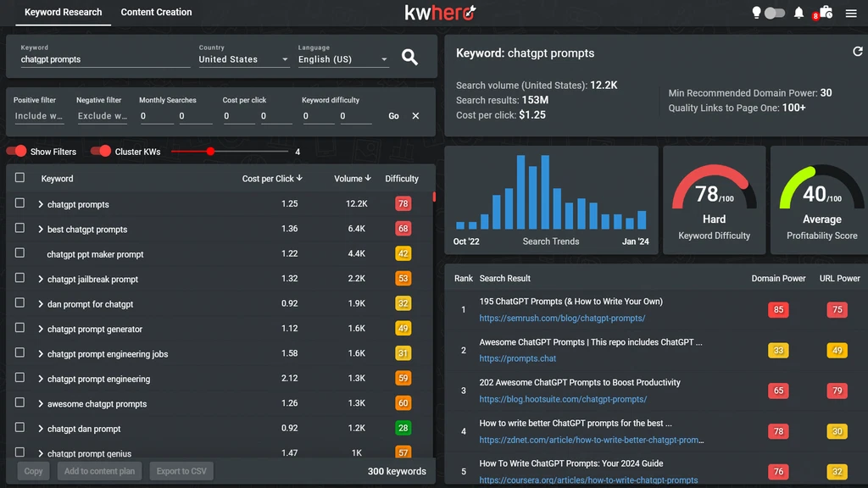Refresh keyword data with the refresh icon
The image size is (868, 488).
pyautogui.click(x=856, y=52)
